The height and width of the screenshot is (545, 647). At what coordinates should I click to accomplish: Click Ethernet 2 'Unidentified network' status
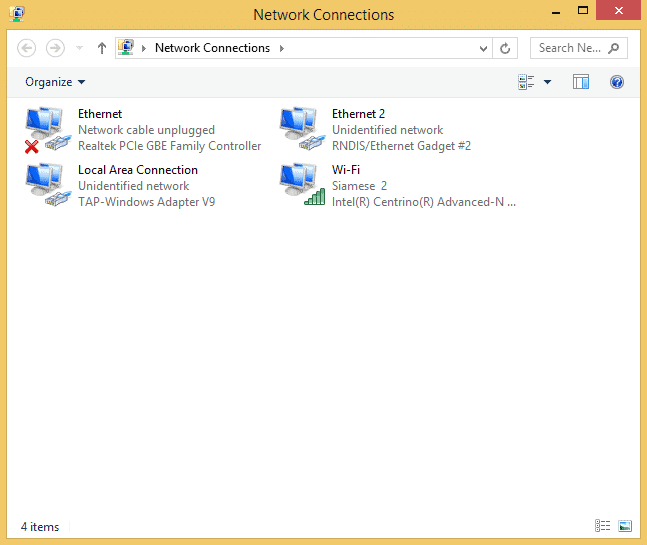387,130
